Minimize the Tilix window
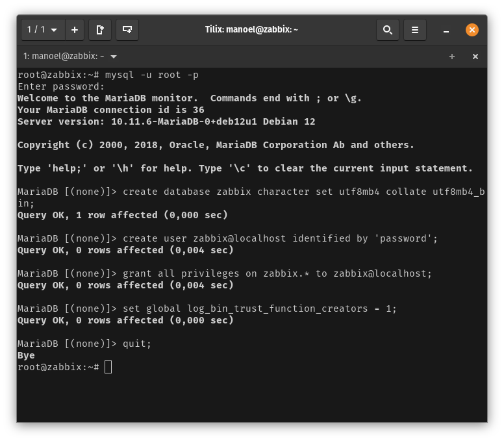504x441 pixels. tap(446, 31)
